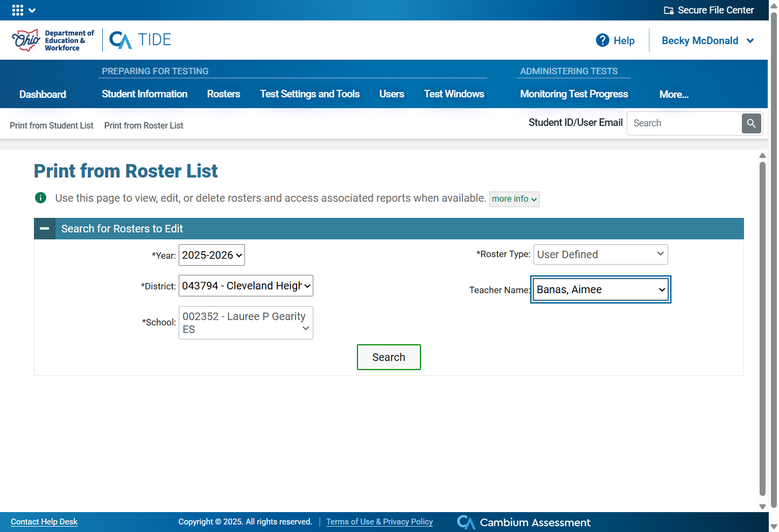Open Monitoring Test Progress menu
The width and height of the screenshot is (779, 532).
click(574, 94)
